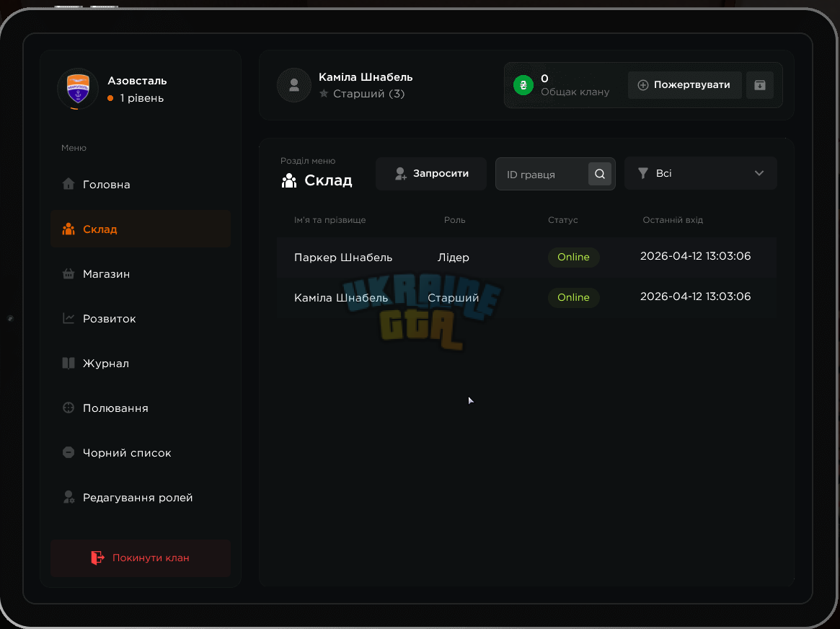Click the home icon beside Головна
The width and height of the screenshot is (840, 629).
point(68,184)
